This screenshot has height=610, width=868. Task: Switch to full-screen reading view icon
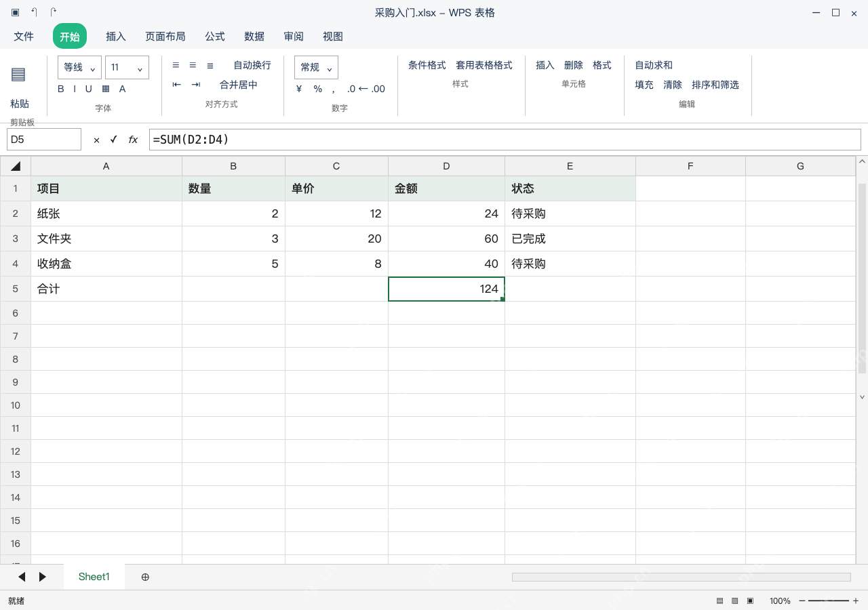pos(750,601)
